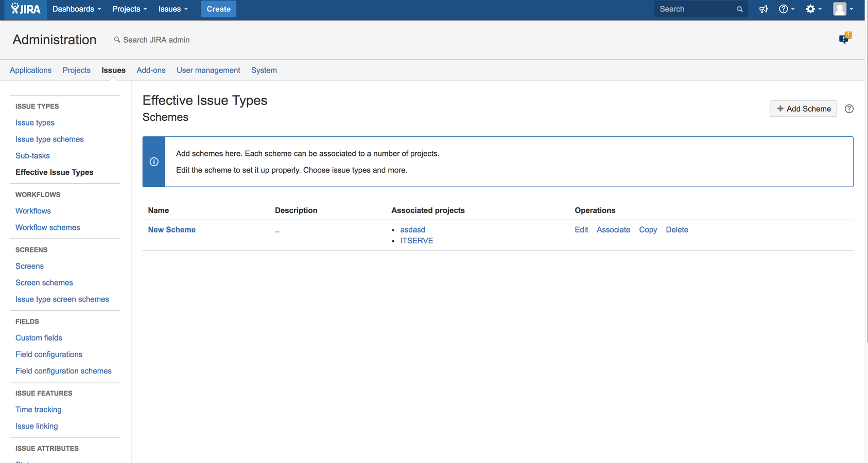Click the Name column header
Screen dimensions: 868x463
(158, 210)
